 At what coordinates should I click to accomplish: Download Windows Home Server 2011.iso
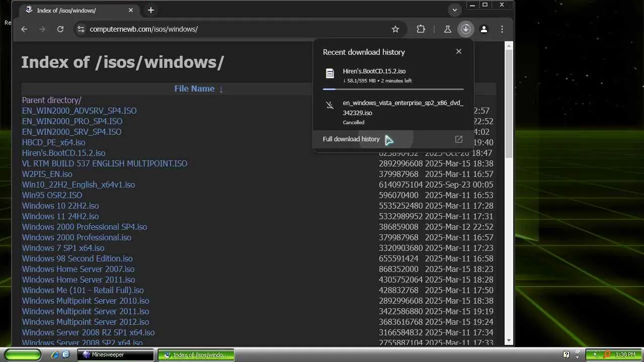pyautogui.click(x=78, y=280)
